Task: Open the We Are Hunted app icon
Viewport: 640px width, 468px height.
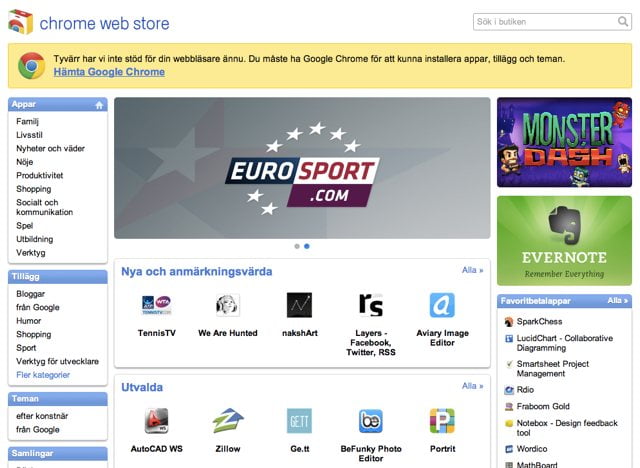Action: pyautogui.click(x=228, y=305)
